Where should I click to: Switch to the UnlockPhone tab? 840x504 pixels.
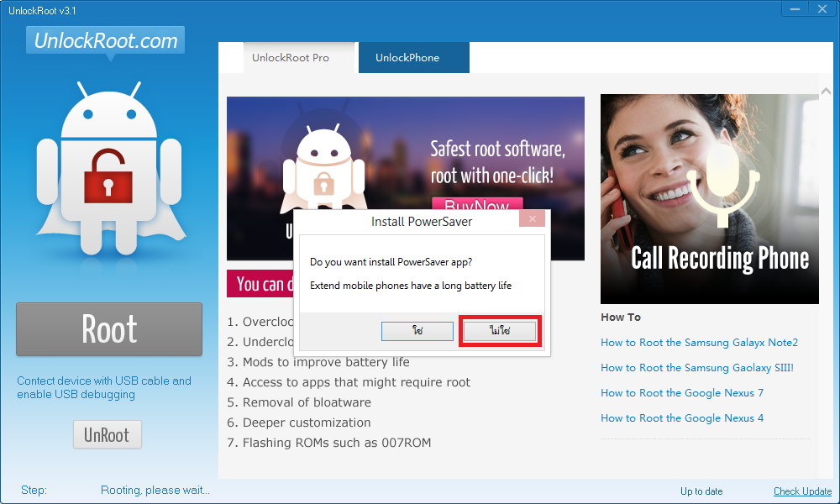(x=413, y=57)
